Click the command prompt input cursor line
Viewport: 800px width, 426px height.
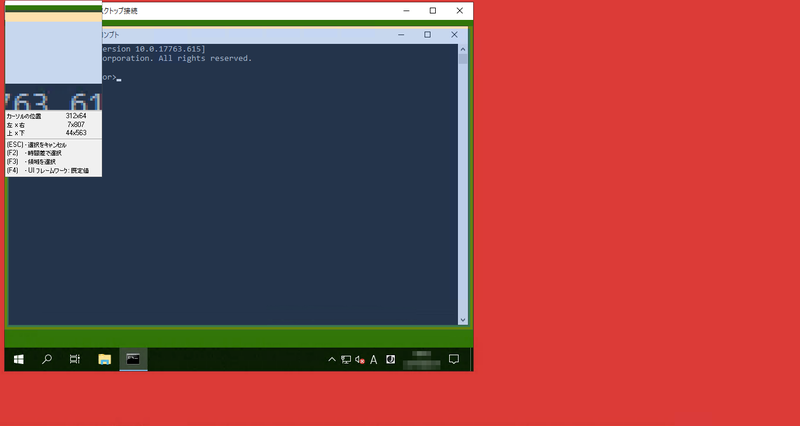[x=112, y=78]
